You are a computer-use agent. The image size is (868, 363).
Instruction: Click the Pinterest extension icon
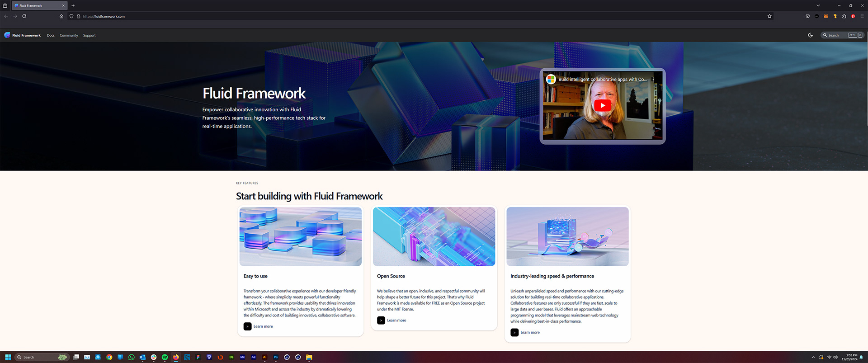click(x=853, y=16)
